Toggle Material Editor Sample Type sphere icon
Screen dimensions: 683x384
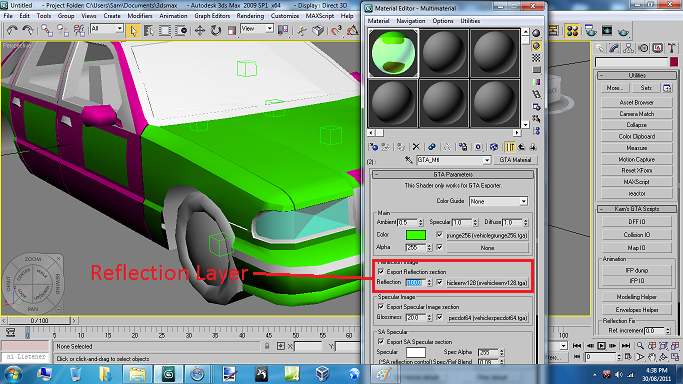(536, 33)
